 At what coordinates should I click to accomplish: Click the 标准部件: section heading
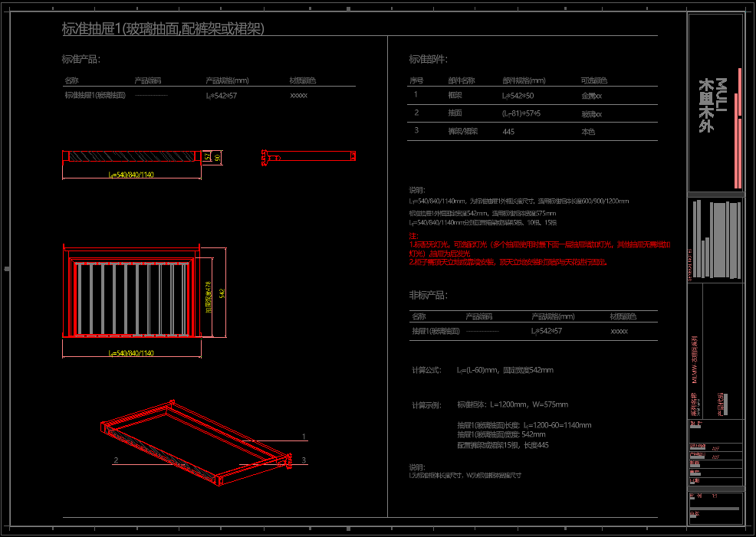428,59
